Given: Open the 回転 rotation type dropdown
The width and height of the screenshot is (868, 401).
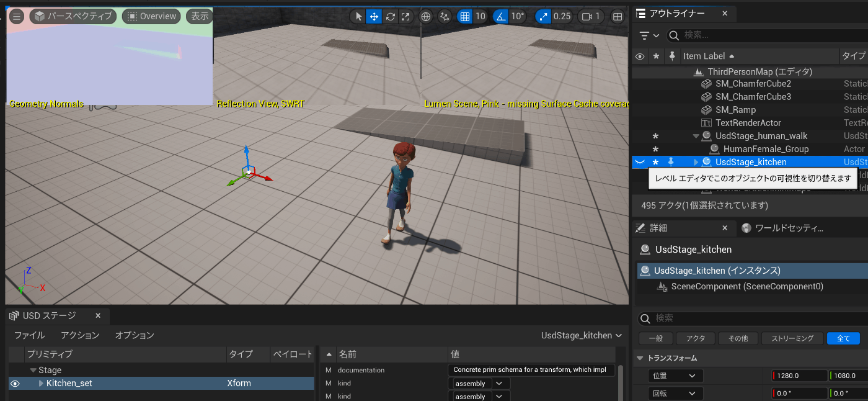Looking at the screenshot, I should pyautogui.click(x=676, y=394).
